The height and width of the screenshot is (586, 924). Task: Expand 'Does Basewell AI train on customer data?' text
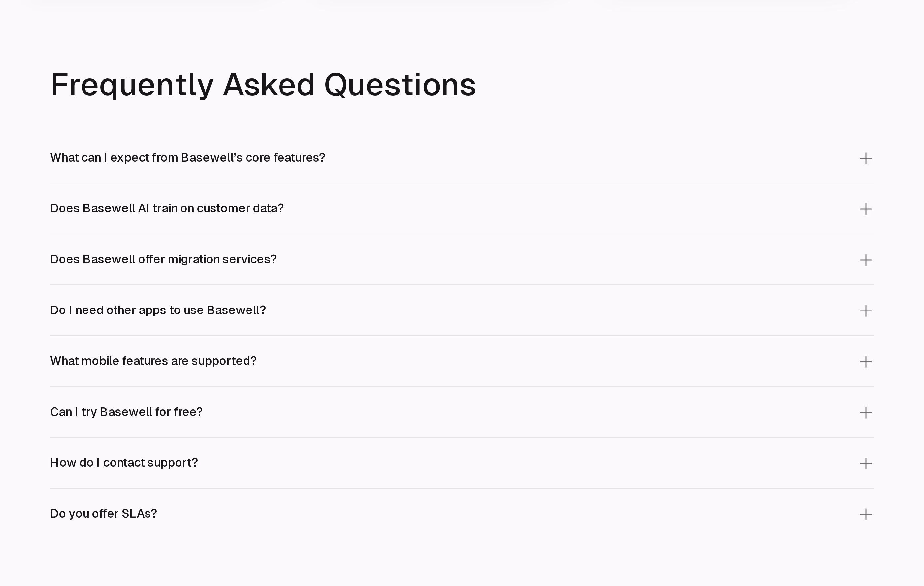tap(167, 208)
